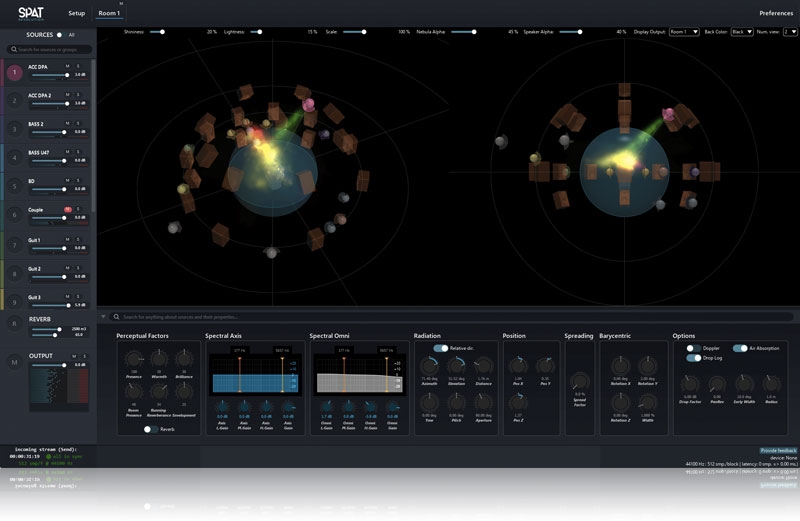Click the Nebula Alpha slider
Screen dimensions: 800x521
[463, 32]
